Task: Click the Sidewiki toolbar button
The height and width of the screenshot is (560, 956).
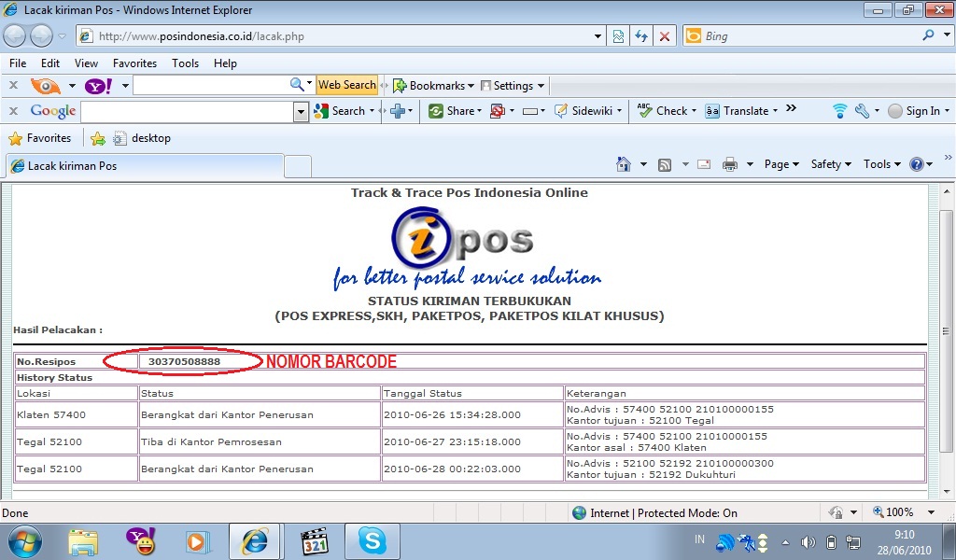Action: pyautogui.click(x=588, y=111)
